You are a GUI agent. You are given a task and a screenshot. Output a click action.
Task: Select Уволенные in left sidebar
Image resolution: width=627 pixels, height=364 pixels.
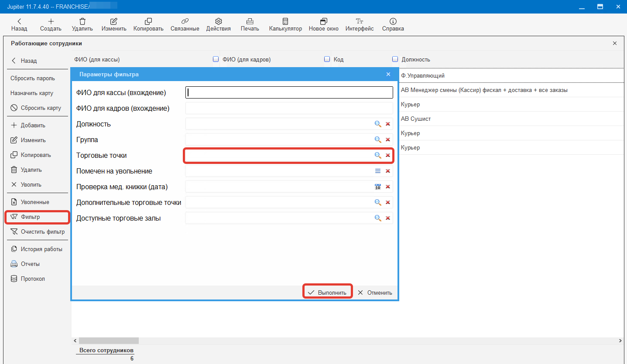tap(35, 202)
